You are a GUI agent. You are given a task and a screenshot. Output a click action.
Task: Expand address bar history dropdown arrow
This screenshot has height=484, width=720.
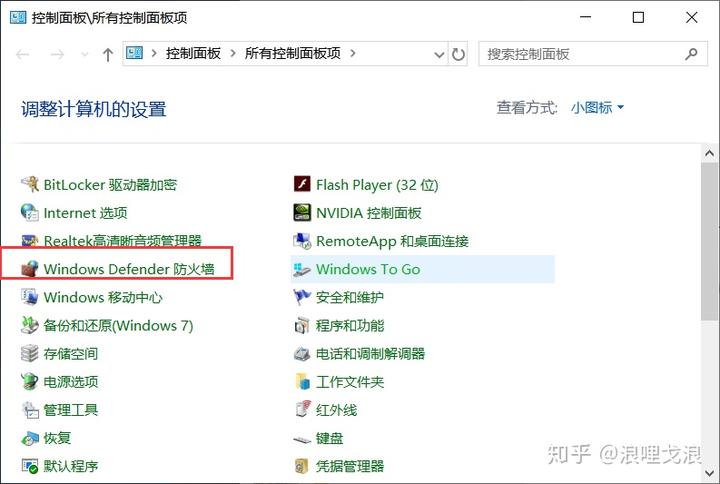coord(439,55)
